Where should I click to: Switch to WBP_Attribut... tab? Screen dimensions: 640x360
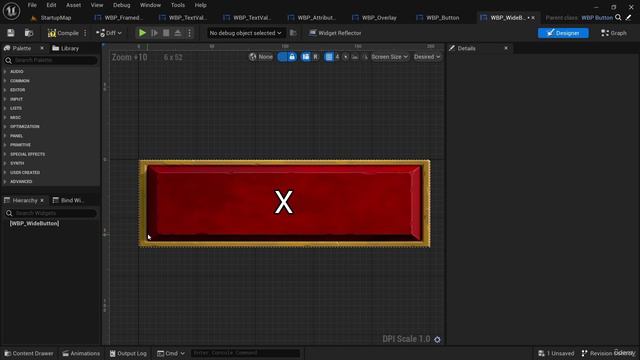coord(312,18)
